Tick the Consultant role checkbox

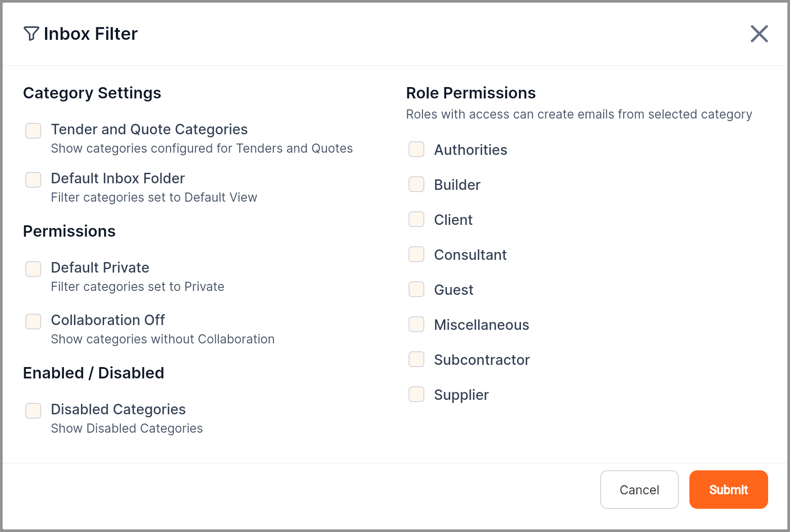click(416, 254)
